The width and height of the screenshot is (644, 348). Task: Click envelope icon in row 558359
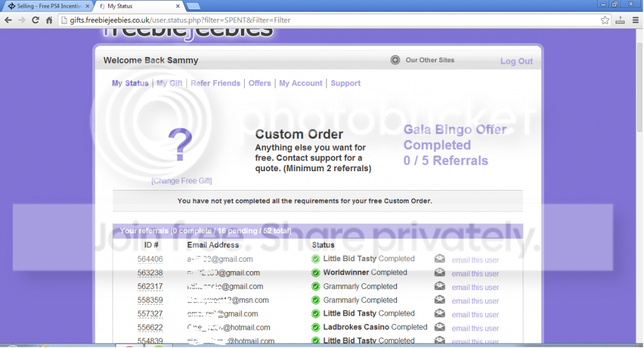coord(440,300)
